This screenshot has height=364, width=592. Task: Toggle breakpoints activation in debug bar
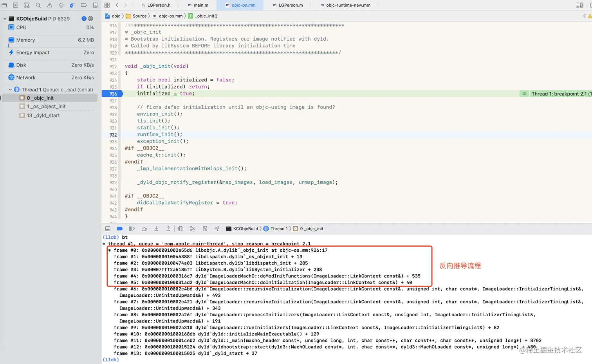click(120, 229)
